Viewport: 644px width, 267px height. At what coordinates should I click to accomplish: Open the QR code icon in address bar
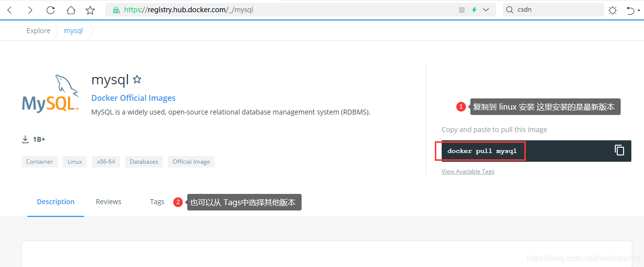[462, 10]
